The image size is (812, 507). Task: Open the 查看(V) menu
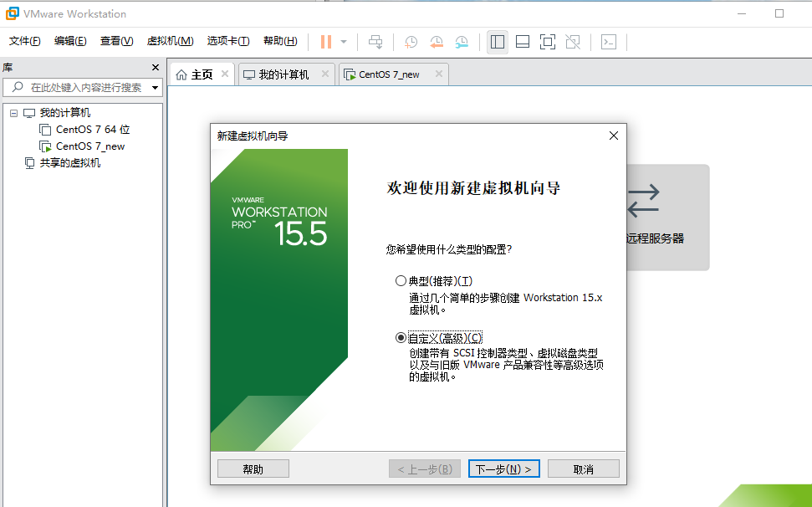point(116,41)
